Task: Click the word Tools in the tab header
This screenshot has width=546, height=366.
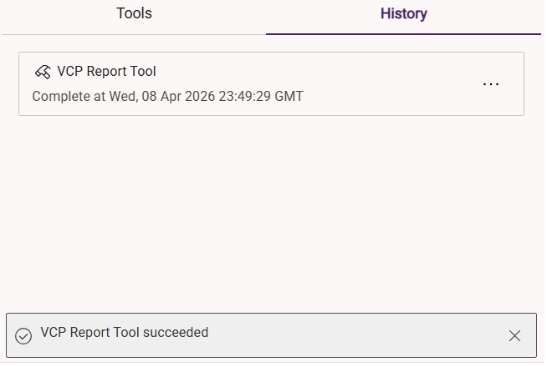Action: point(134,13)
